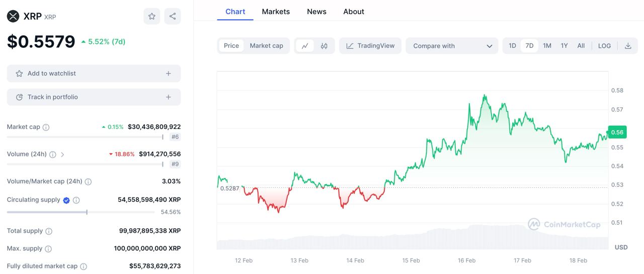Viewport: 644px width, 274px height.
Task: Download chart data icon
Action: tap(628, 46)
